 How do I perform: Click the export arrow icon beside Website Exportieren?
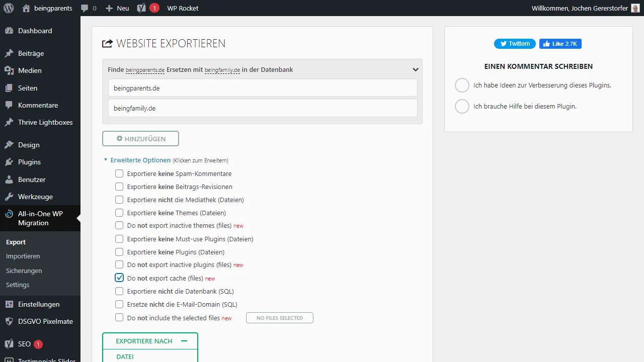pos(107,44)
